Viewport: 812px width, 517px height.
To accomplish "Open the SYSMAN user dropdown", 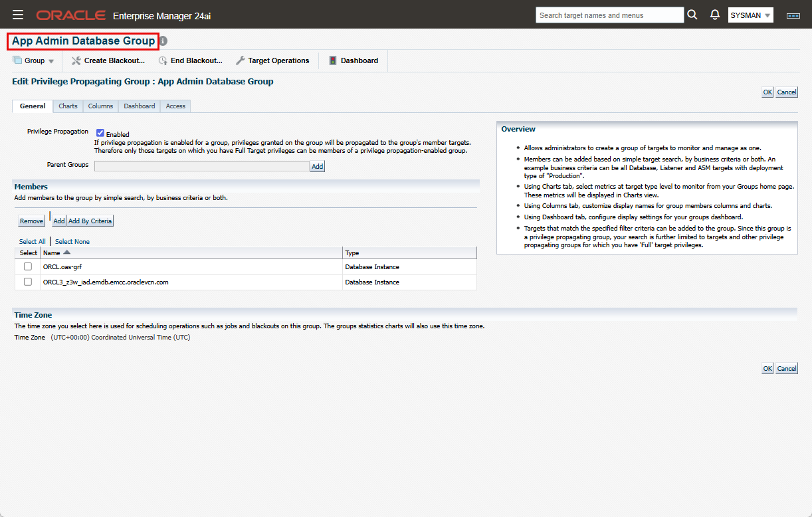I will [750, 14].
